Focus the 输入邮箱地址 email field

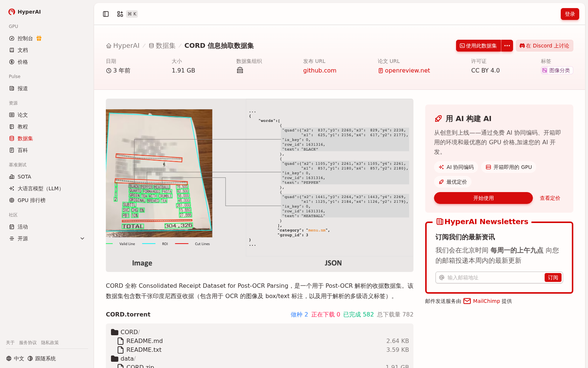pos(494,277)
